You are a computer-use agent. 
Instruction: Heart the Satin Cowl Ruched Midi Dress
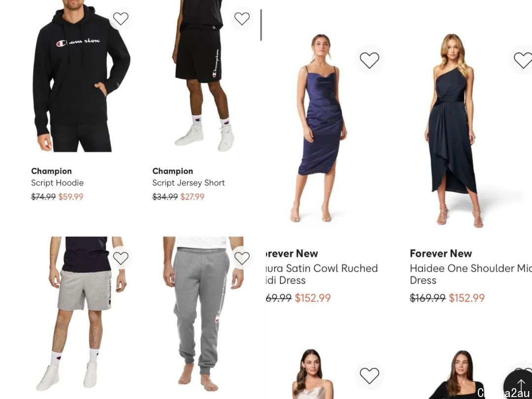pos(369,60)
